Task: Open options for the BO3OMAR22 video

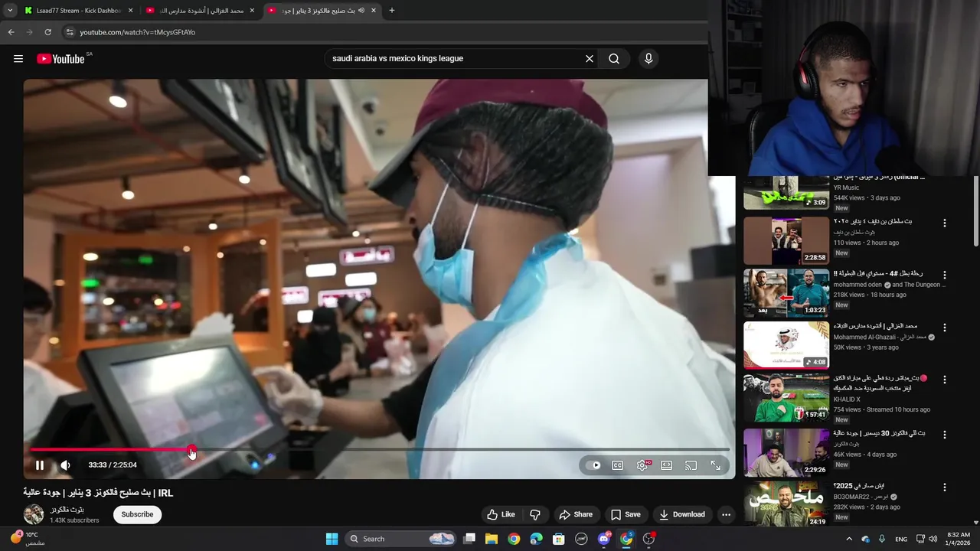Action: pyautogui.click(x=944, y=487)
